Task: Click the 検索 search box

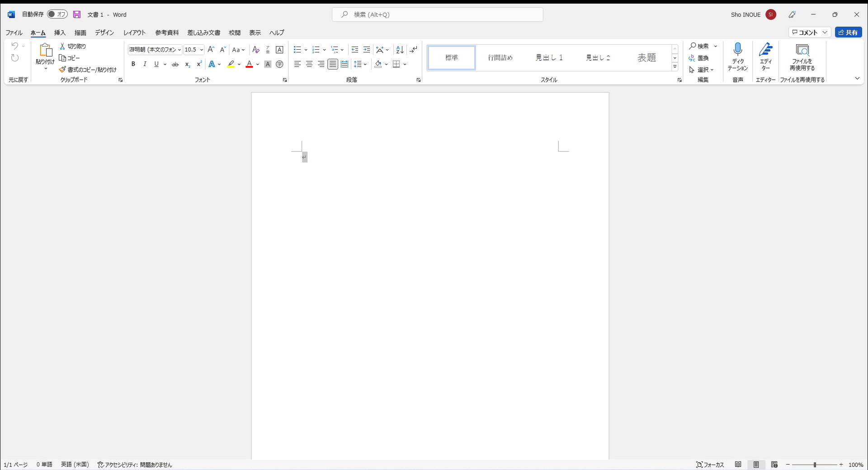Action: point(437,14)
